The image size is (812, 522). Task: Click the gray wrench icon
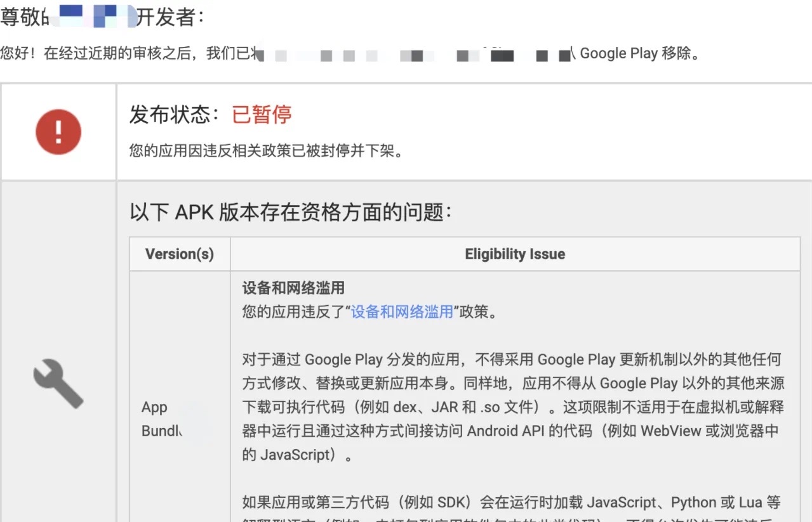[58, 383]
